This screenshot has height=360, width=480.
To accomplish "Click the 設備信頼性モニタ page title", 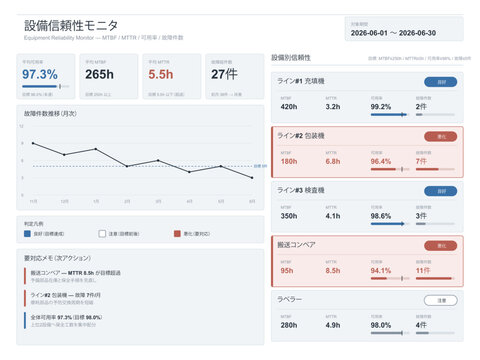I will tap(71, 26).
